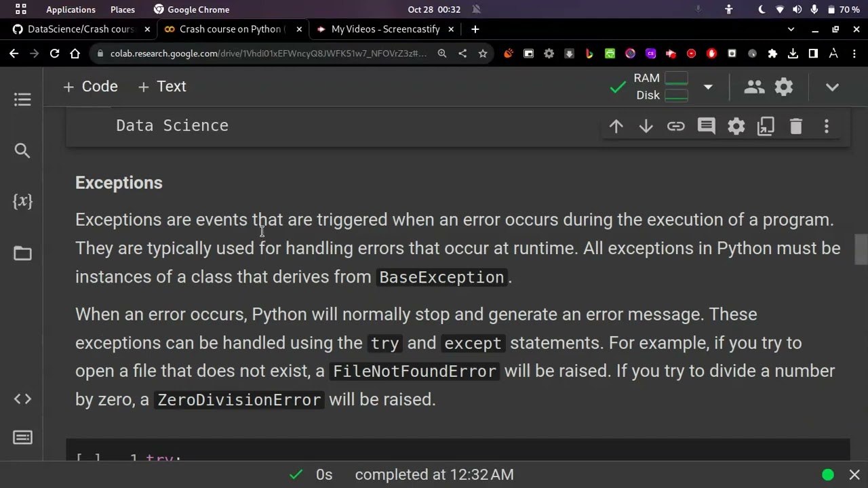
Task: Share this page from the address bar
Action: coord(462,54)
